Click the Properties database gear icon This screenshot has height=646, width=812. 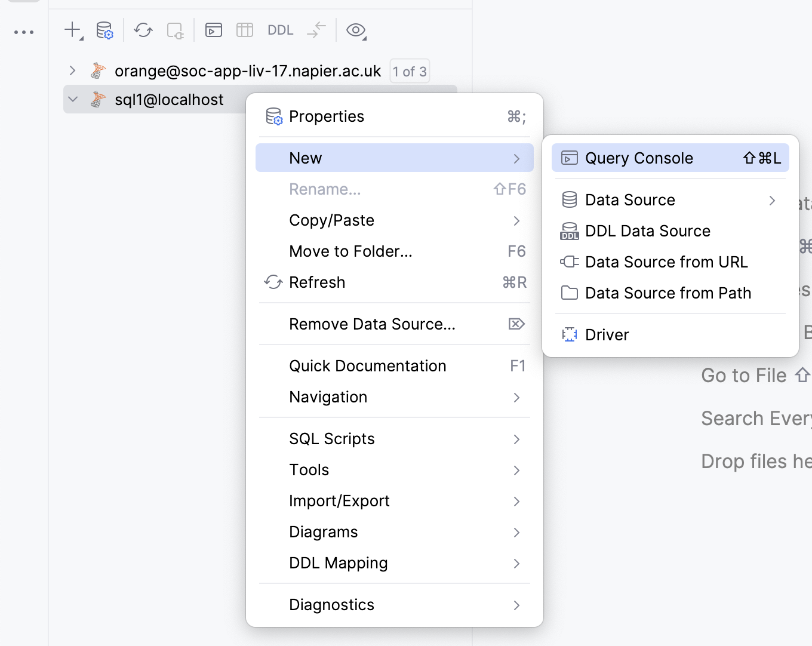[274, 116]
